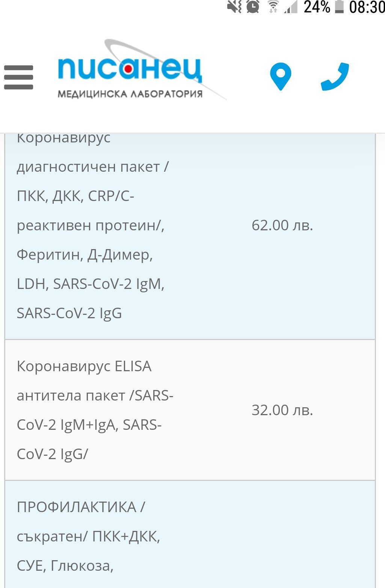The image size is (385, 588).
Task: Select the 'ПРОФИЛАКТИКА /' package heading
Action: tap(81, 507)
